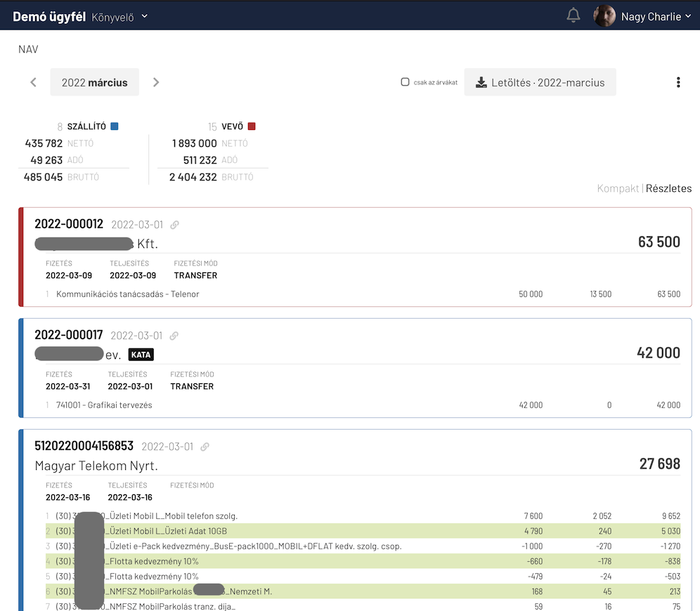Open the notifications bell
This screenshot has width=700, height=611.
point(573,15)
